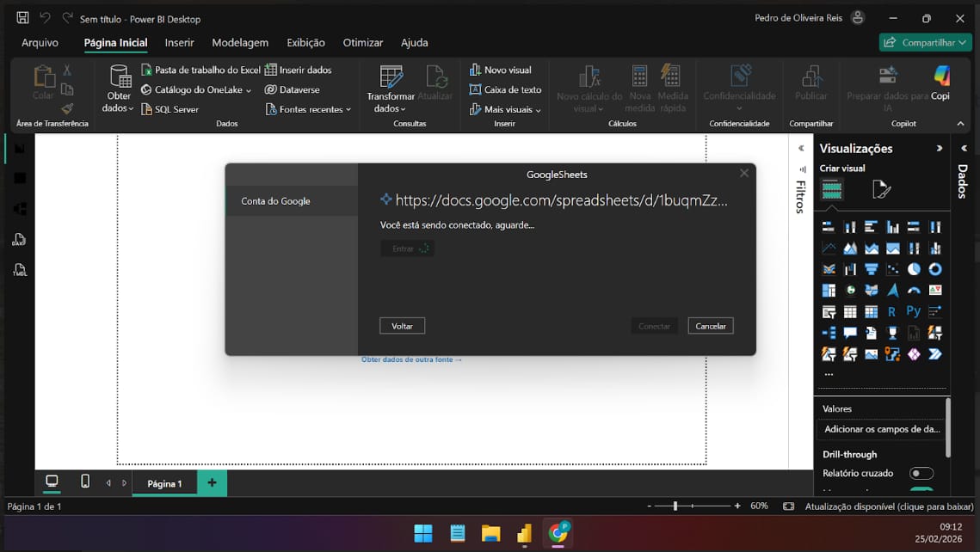This screenshot has width=980, height=552.
Task: Collapse the ribbon with the chevron
Action: (960, 124)
